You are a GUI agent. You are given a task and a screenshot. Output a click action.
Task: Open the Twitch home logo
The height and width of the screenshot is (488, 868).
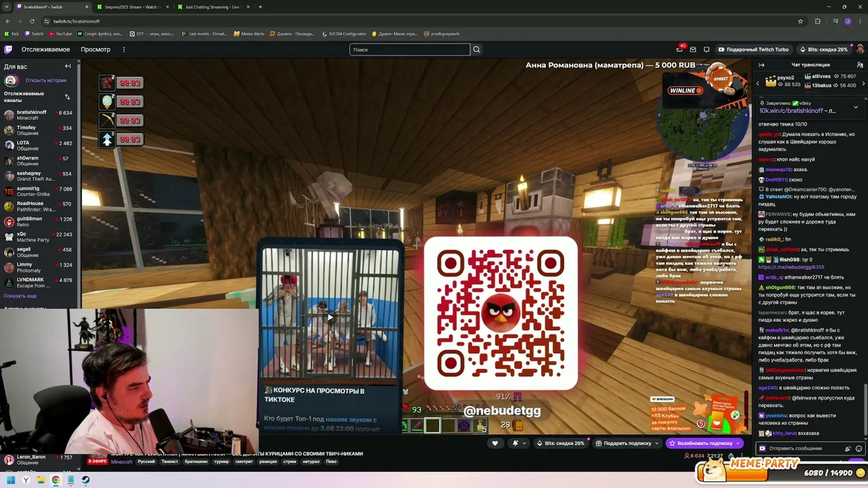point(8,49)
